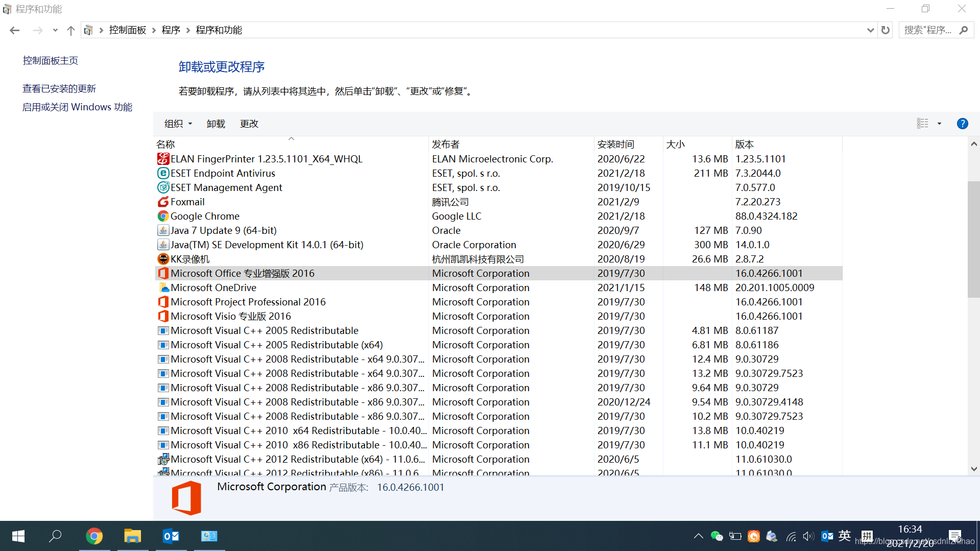Click the KK录像机 program icon
The image size is (980, 551).
163,259
